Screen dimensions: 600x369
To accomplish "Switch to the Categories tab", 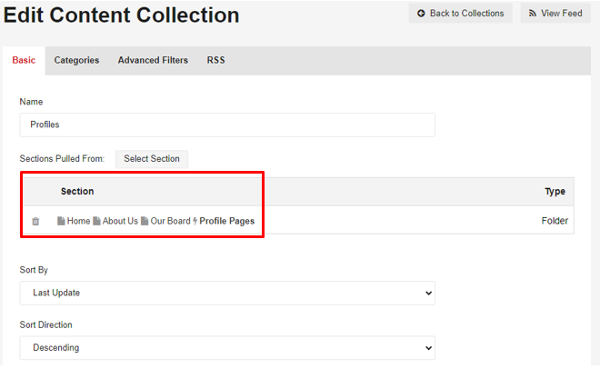I will (x=77, y=60).
